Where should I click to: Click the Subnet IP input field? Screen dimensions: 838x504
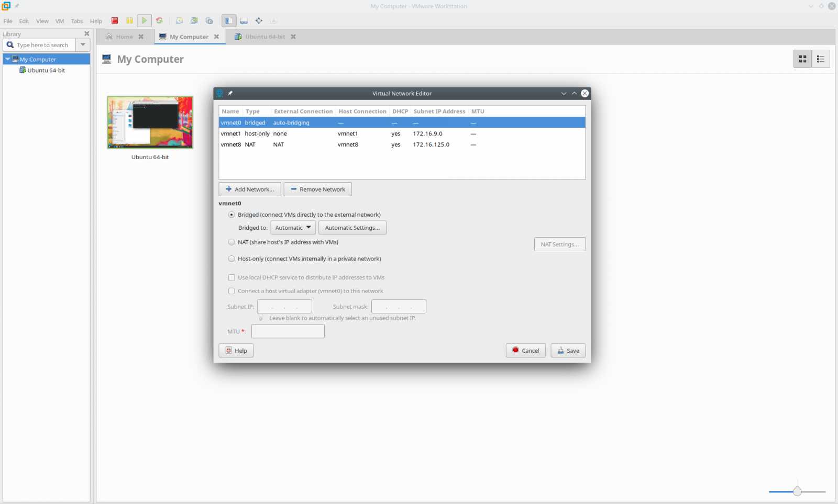pos(284,307)
